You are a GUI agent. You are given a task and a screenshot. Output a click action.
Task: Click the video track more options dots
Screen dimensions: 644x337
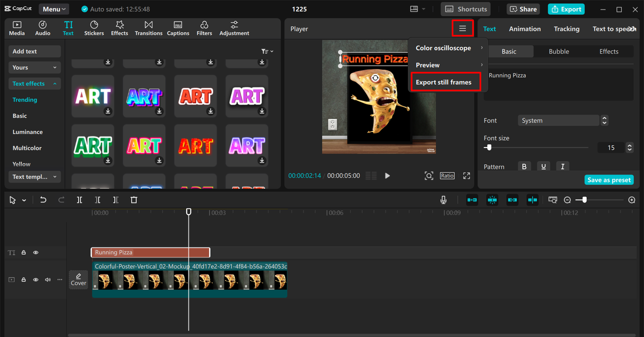point(60,280)
